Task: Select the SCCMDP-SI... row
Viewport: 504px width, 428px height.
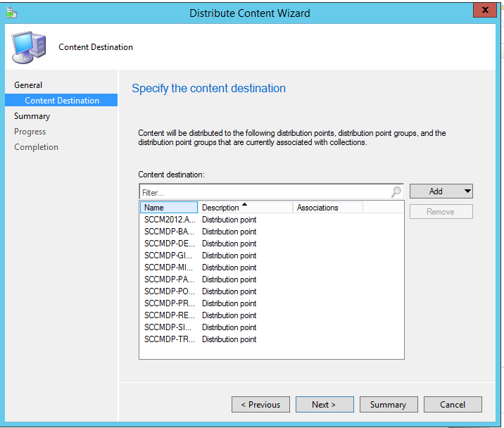Action: 272,327
